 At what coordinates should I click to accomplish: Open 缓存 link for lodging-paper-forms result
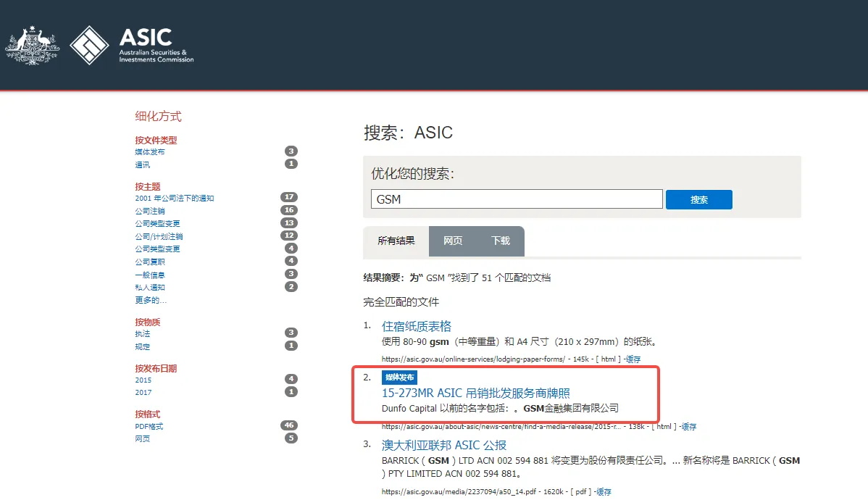[633, 359]
